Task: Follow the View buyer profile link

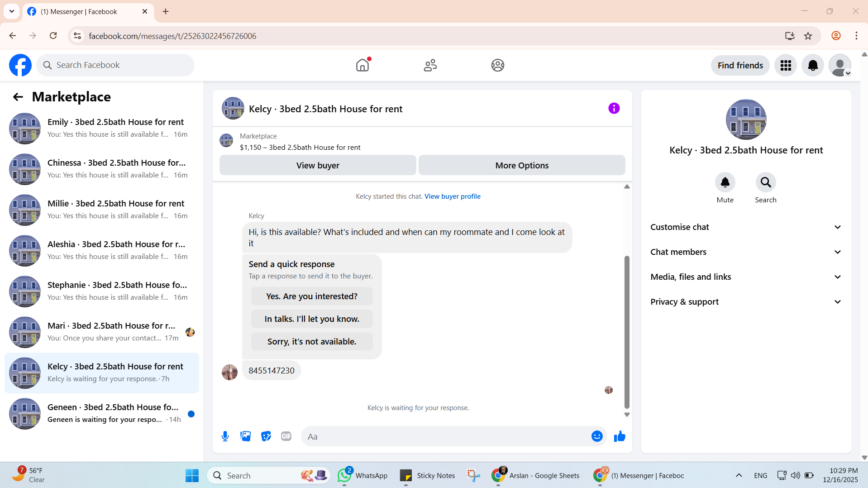Action: tap(453, 196)
